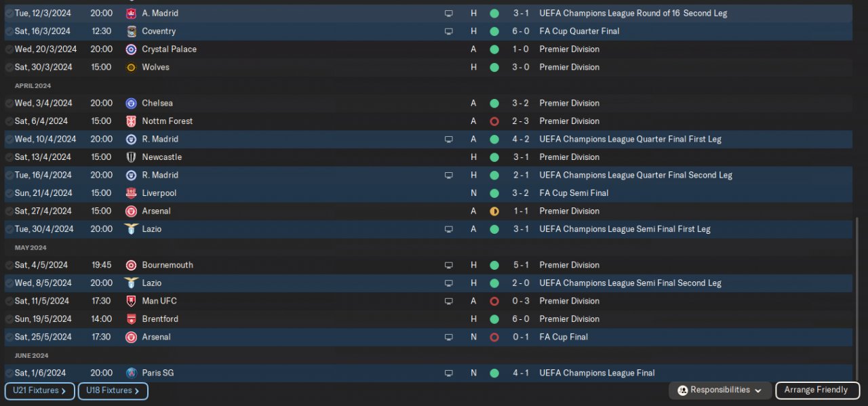This screenshot has height=406, width=868.
Task: Toggle the checkmark beside Chelsea 3/4/2024 fixture
Action: click(x=9, y=103)
